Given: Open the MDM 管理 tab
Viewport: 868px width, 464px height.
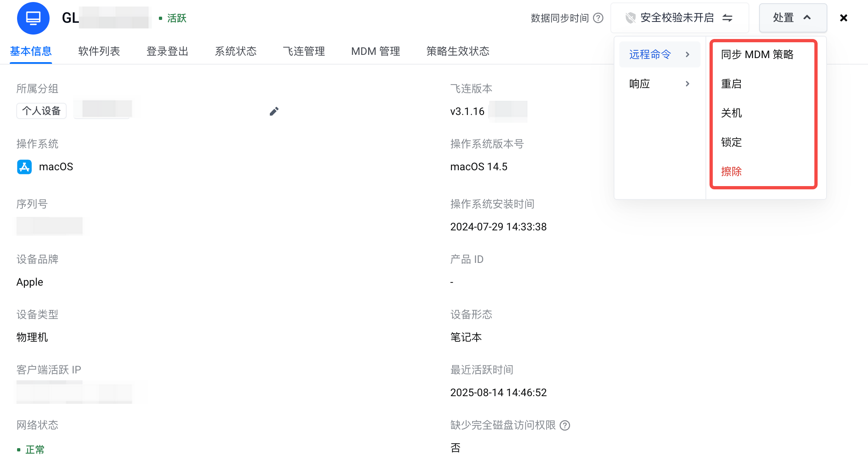Looking at the screenshot, I should tap(375, 51).
